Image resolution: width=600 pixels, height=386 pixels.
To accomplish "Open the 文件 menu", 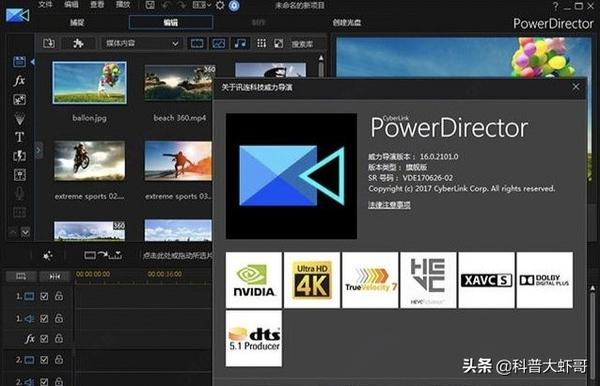I will coord(45,5).
